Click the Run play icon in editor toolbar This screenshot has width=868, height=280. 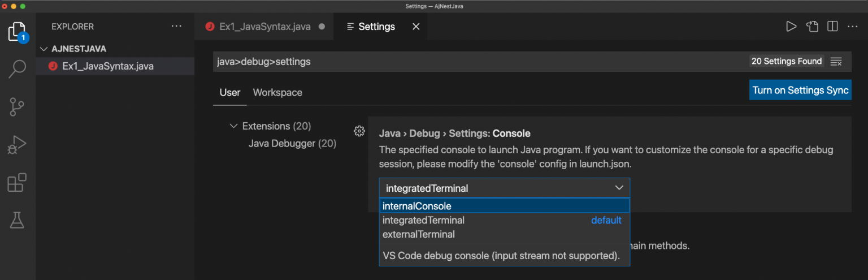click(x=791, y=27)
